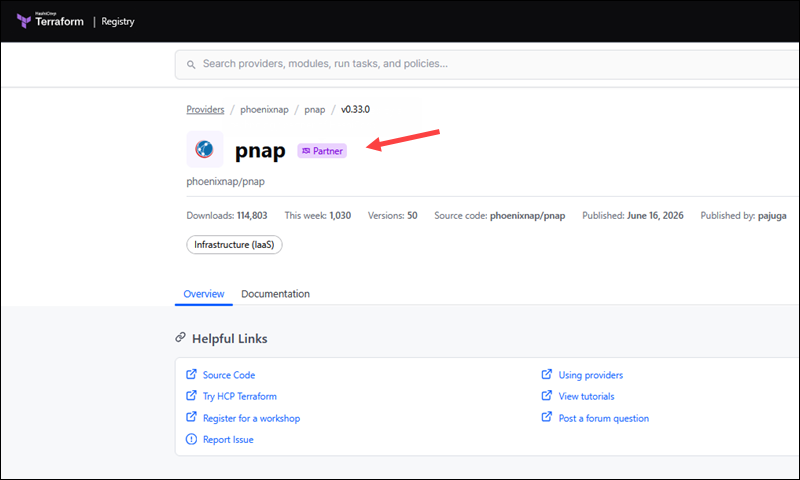
Task: Switch to the Overview tab
Action: click(204, 294)
